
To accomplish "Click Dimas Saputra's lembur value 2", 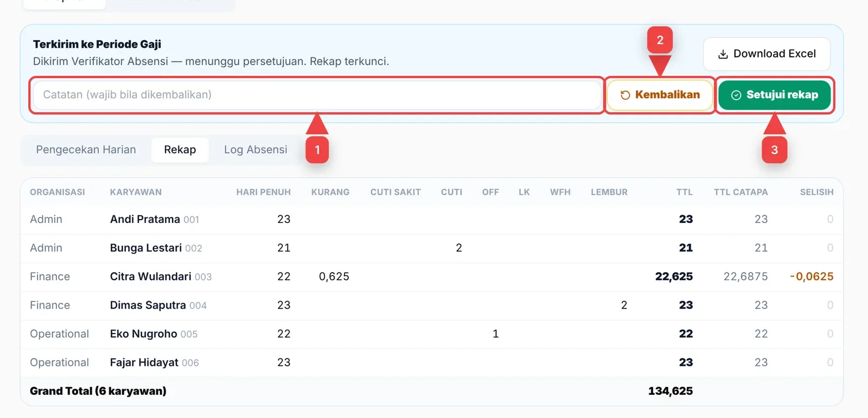I will coord(624,305).
